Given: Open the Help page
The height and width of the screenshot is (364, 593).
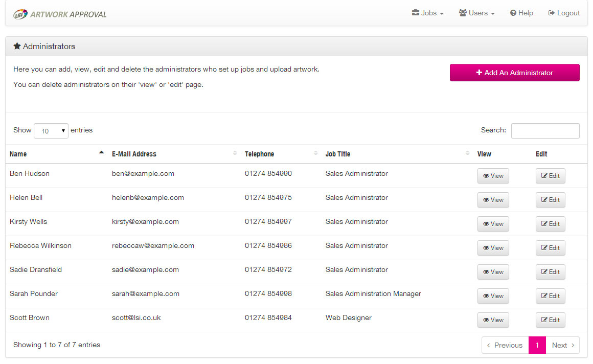Looking at the screenshot, I should 521,13.
